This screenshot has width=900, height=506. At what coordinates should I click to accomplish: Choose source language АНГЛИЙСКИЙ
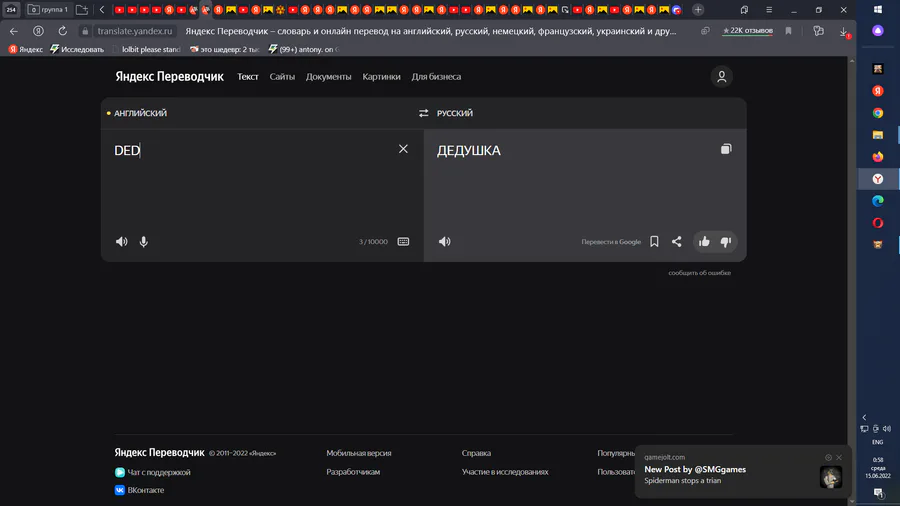[x=140, y=113]
